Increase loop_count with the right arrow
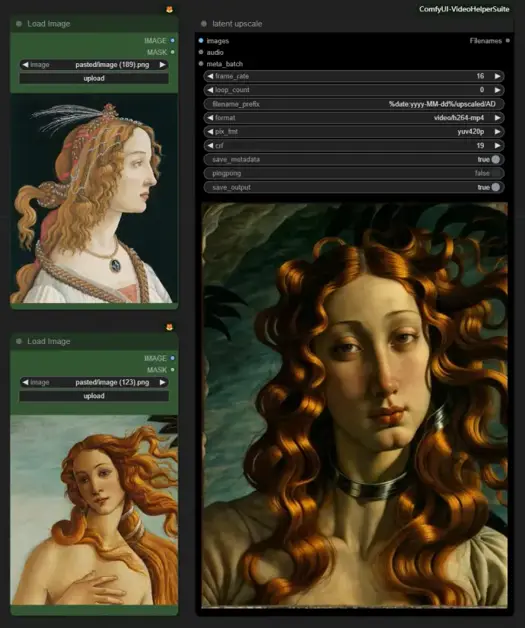The height and width of the screenshot is (628, 525). (x=497, y=90)
